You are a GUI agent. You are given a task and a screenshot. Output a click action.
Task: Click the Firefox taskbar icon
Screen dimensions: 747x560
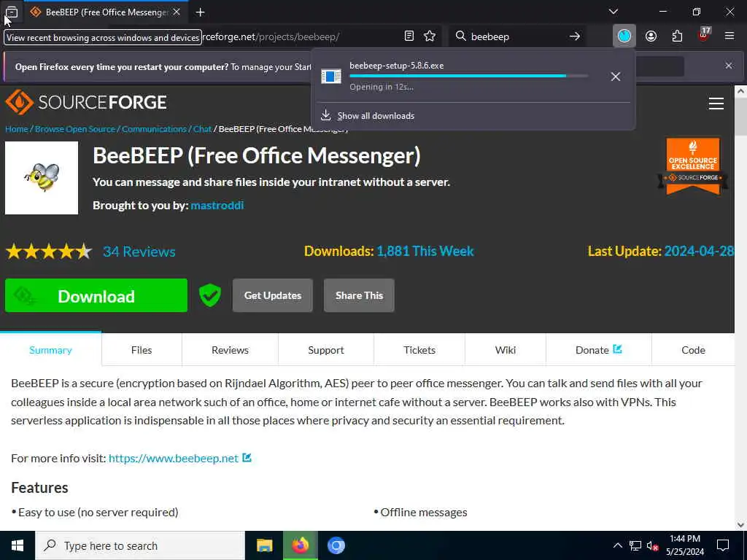click(300, 545)
